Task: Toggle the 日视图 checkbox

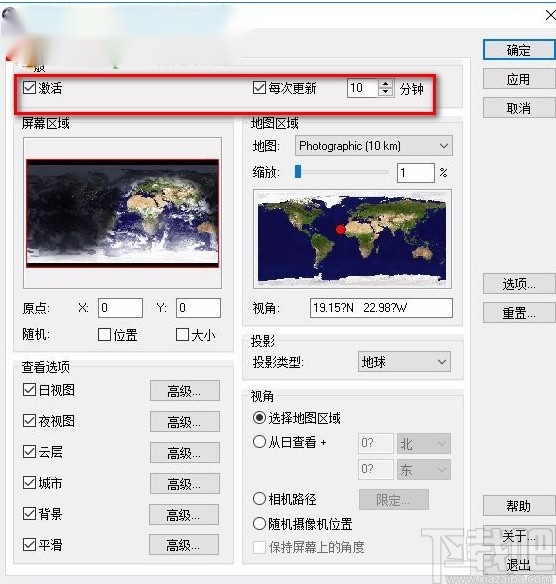Action: (x=29, y=390)
